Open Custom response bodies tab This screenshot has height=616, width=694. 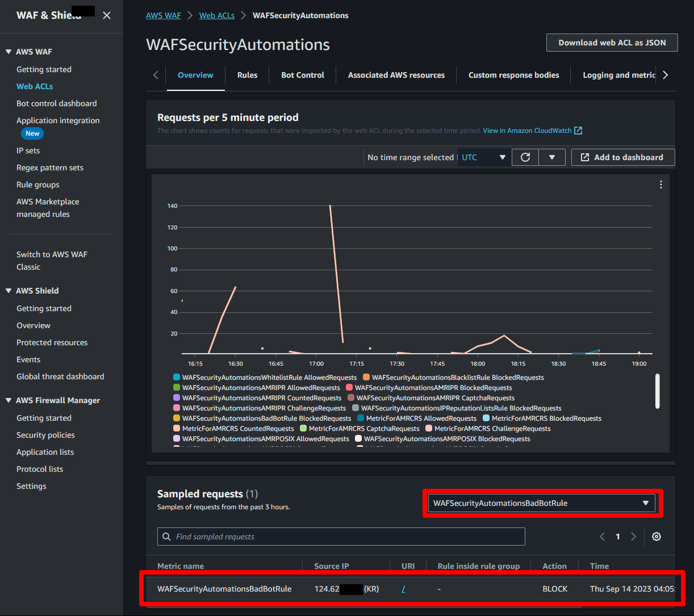514,75
